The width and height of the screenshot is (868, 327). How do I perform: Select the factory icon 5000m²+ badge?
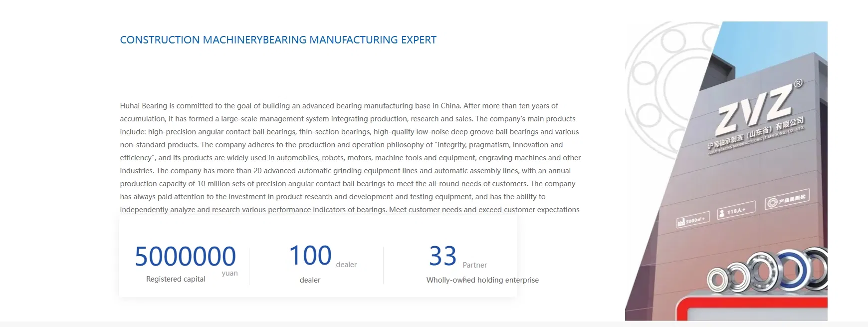coord(692,221)
